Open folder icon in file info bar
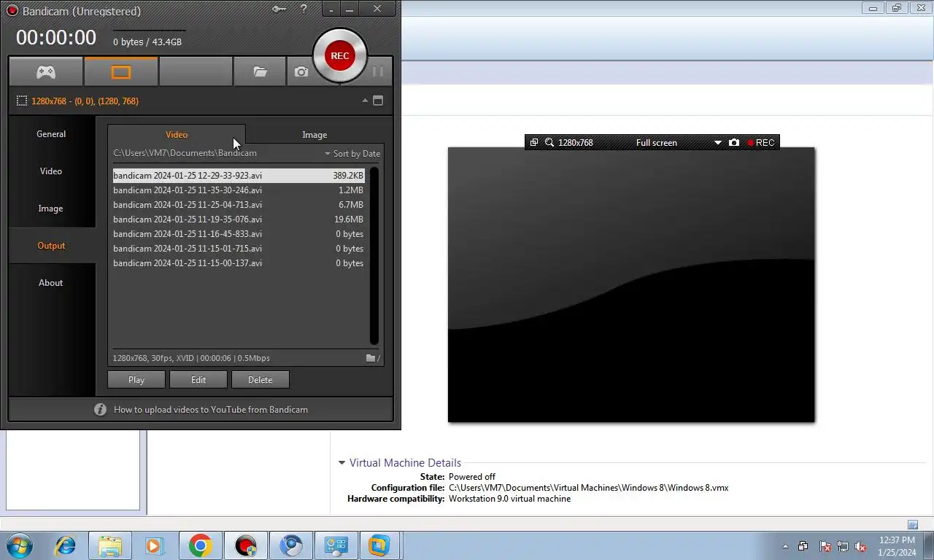Image resolution: width=934 pixels, height=560 pixels. (x=372, y=358)
